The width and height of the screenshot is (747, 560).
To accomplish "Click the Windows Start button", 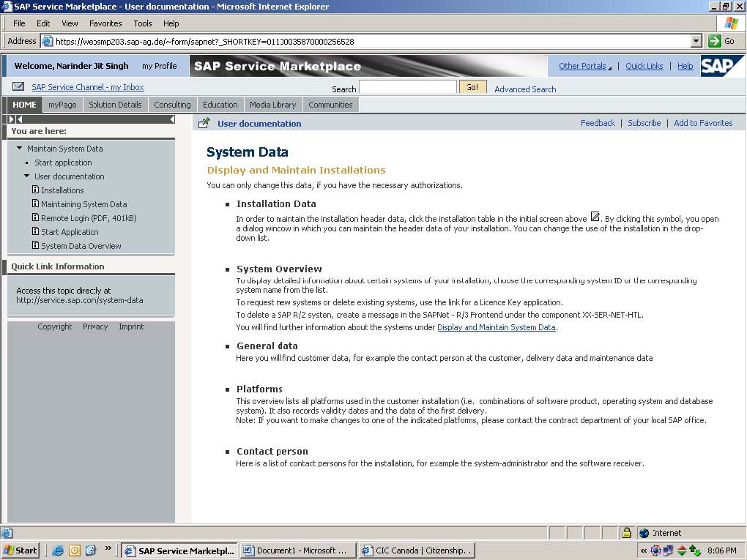I will pos(20,550).
